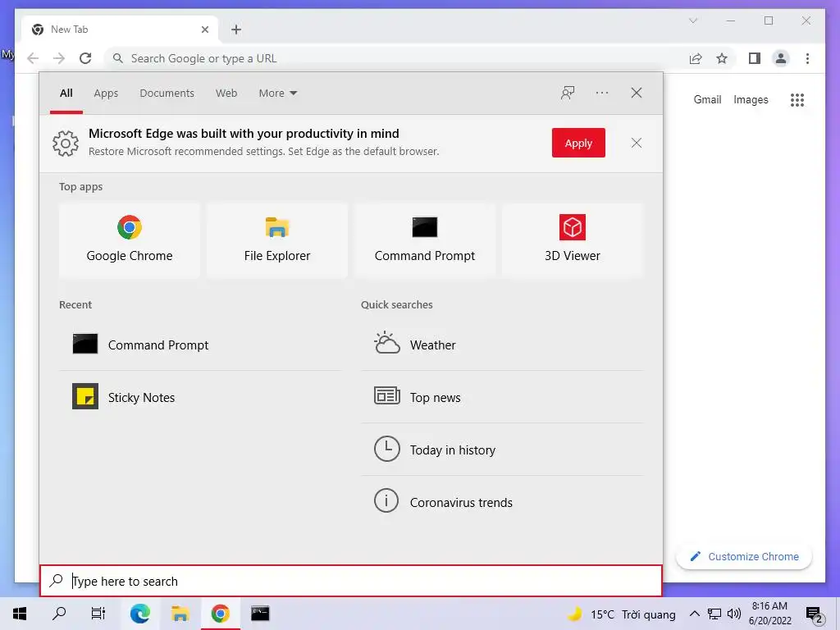
Task: Click Customize Chrome button
Action: point(744,557)
